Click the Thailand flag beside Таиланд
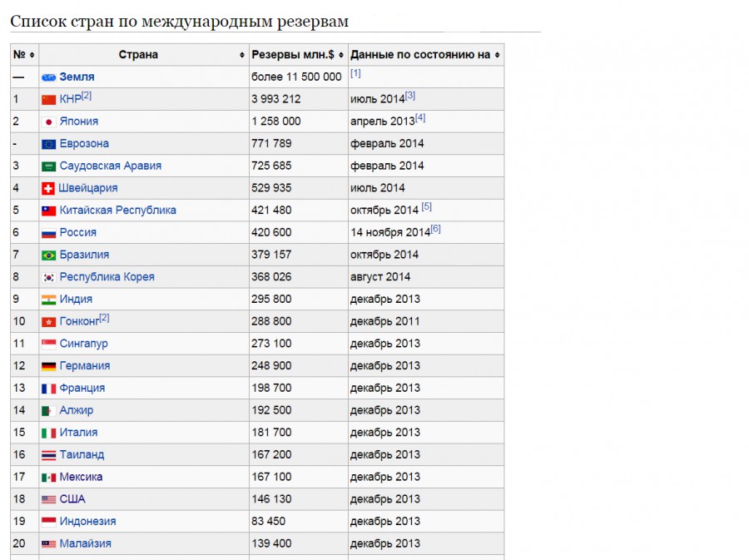749x560 pixels. coord(49,455)
